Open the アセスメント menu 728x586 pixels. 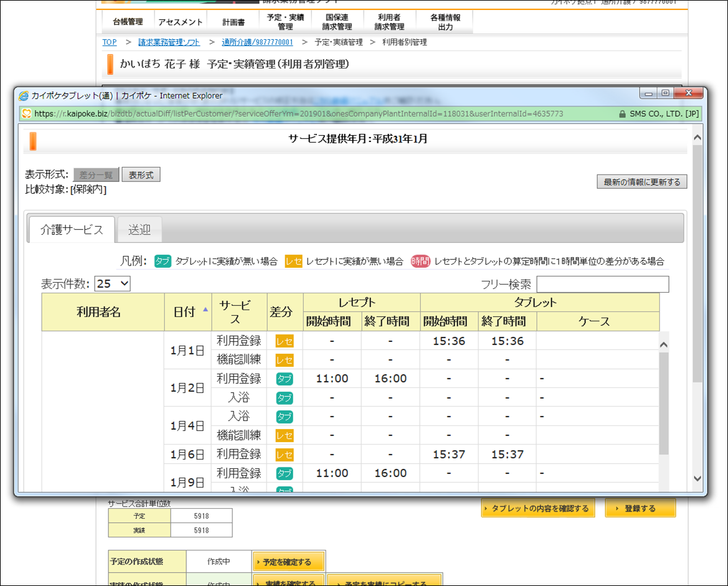[x=180, y=22]
